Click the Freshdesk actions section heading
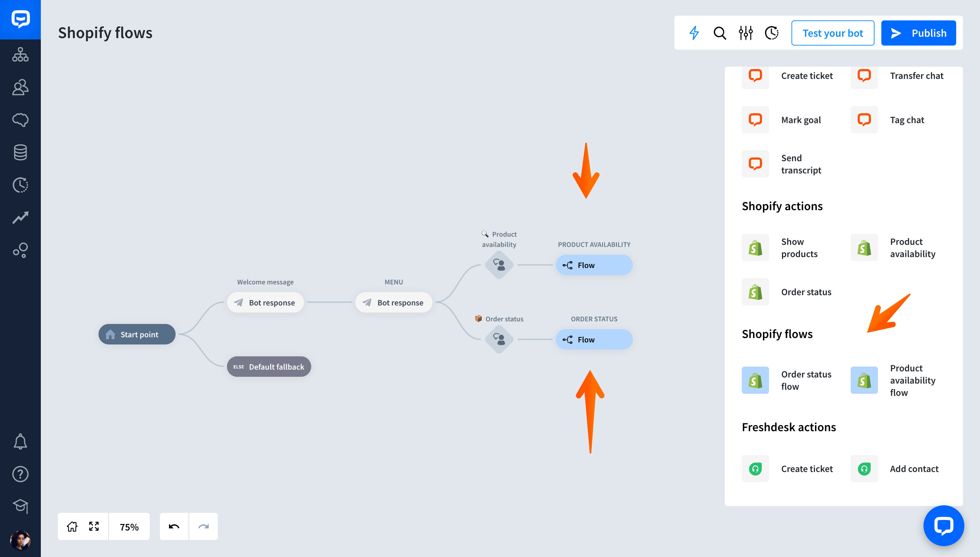 click(x=789, y=427)
